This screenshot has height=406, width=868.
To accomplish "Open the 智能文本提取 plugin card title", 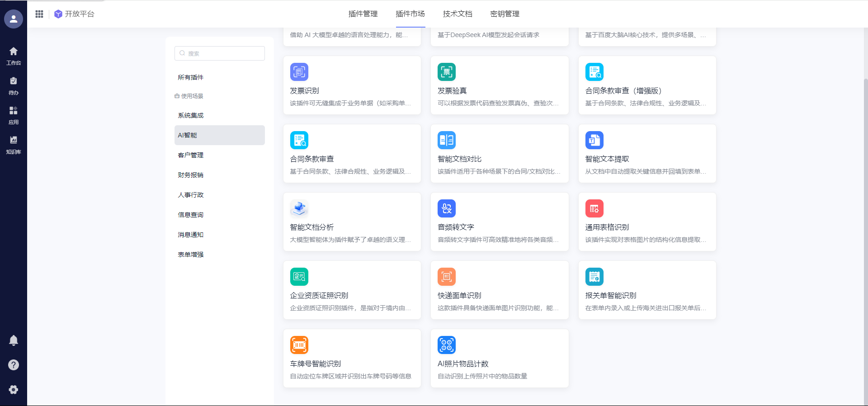I will coord(607,159).
